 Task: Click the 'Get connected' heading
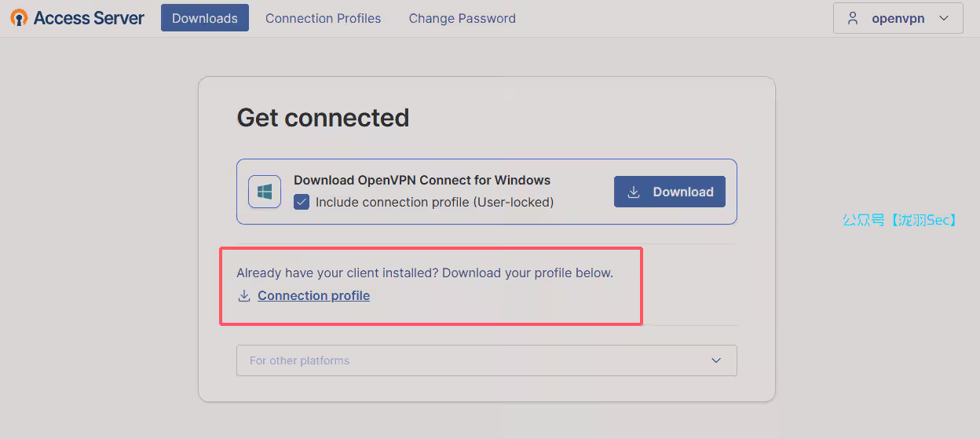(x=323, y=118)
